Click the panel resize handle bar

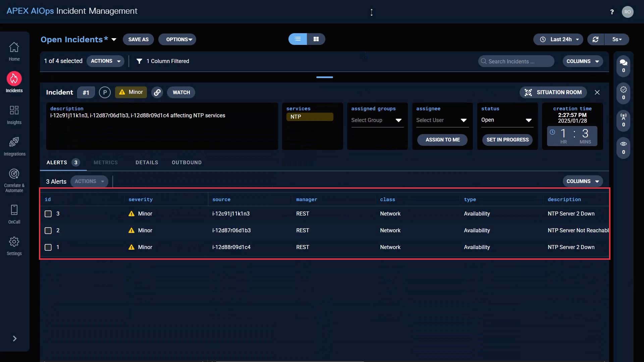pyautogui.click(x=324, y=77)
